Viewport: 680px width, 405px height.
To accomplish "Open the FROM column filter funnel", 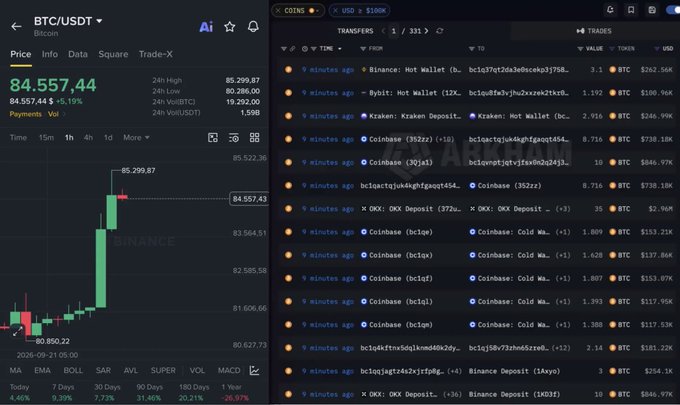I will coord(363,49).
